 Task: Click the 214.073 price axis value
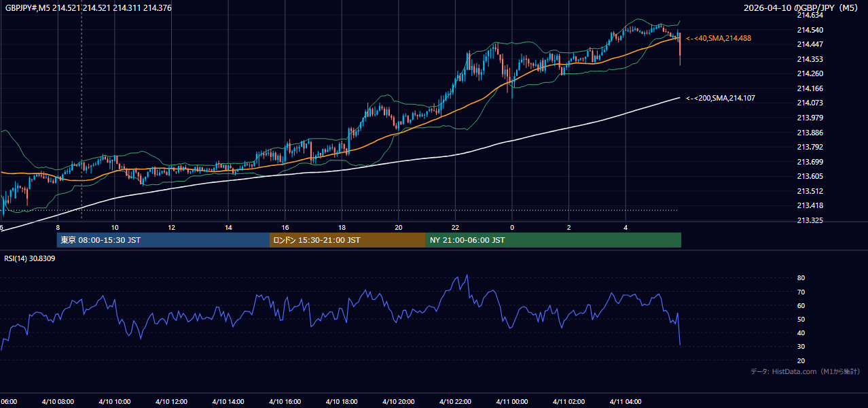[x=810, y=103]
